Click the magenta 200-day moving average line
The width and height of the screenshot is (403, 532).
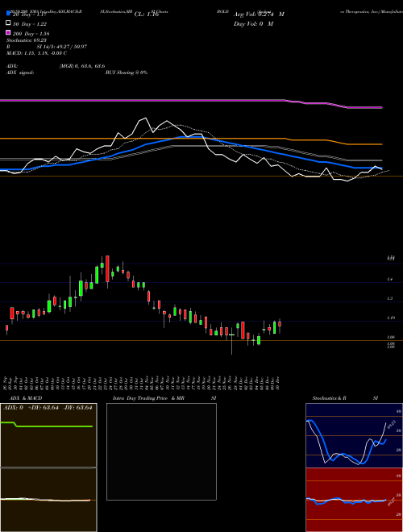(191, 101)
